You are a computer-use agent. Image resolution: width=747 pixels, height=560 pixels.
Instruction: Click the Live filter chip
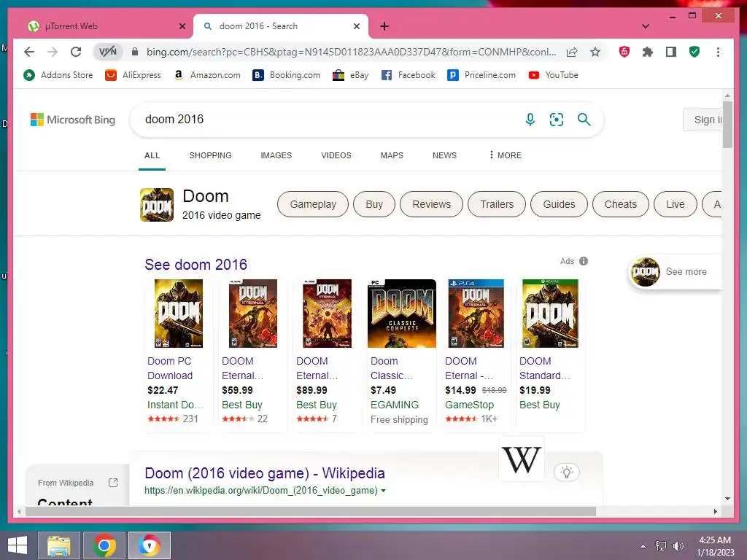click(x=675, y=204)
